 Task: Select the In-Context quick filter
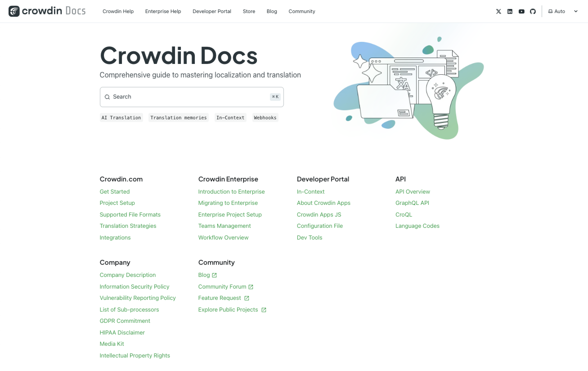[x=230, y=118]
